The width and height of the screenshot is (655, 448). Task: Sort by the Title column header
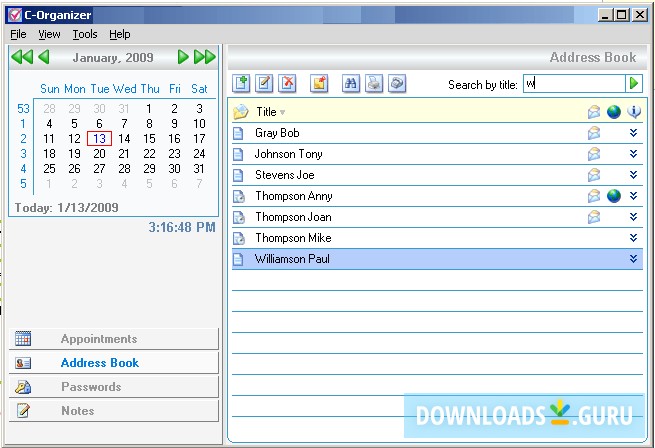267,112
